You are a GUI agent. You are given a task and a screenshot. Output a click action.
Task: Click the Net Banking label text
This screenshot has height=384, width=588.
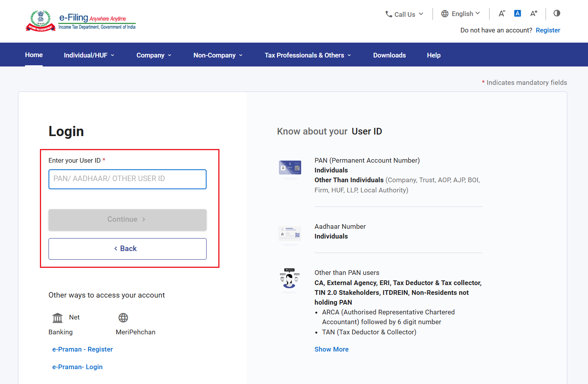pyautogui.click(x=64, y=325)
